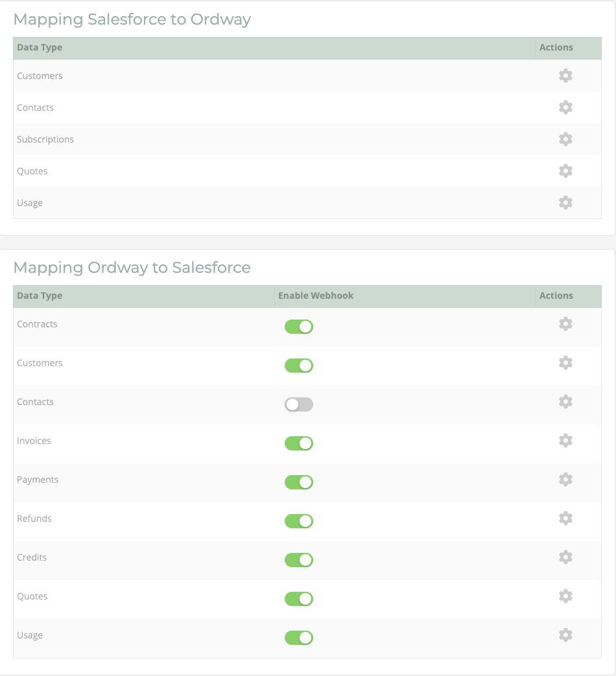Click the Payments row gear icon
The height and width of the screenshot is (676, 616).
pyautogui.click(x=565, y=480)
